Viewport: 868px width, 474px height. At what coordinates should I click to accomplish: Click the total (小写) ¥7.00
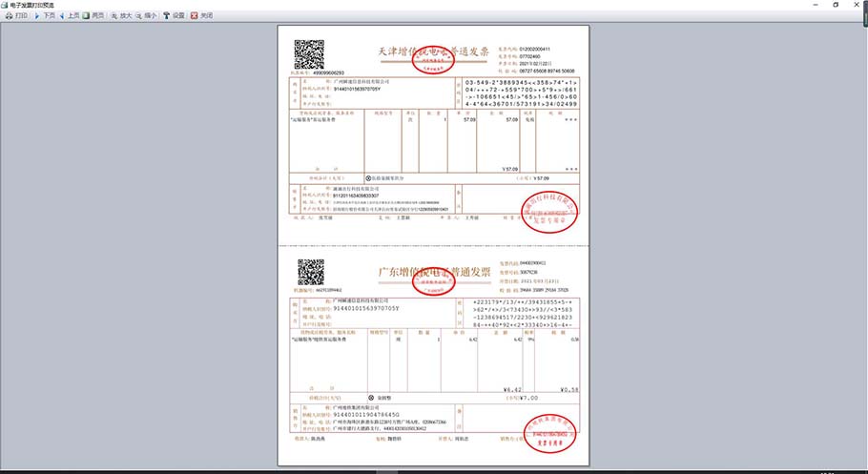pos(530,398)
